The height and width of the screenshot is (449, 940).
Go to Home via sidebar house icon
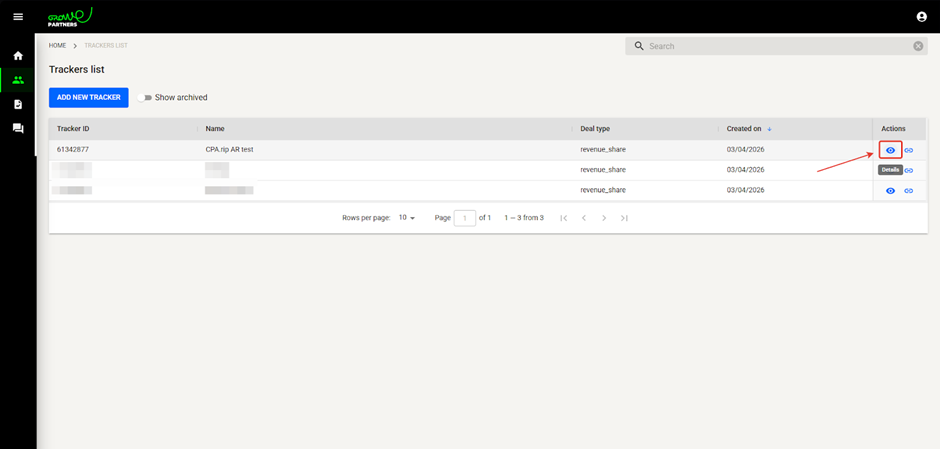point(18,56)
